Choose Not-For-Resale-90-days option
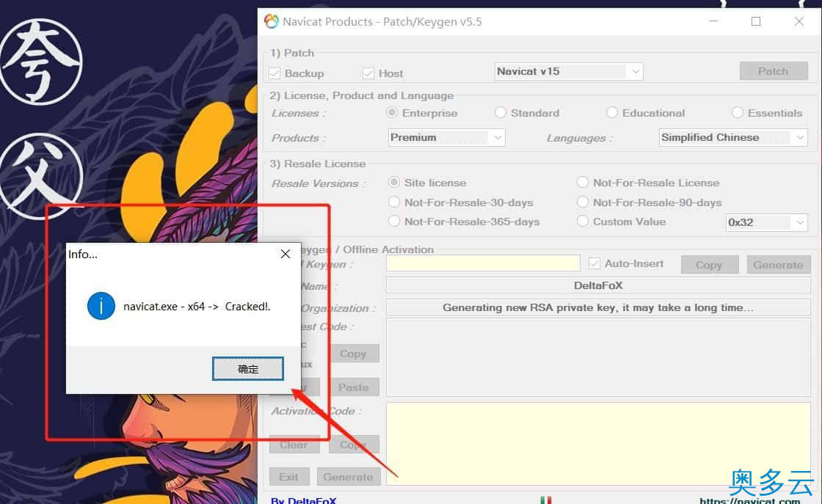 pyautogui.click(x=583, y=202)
